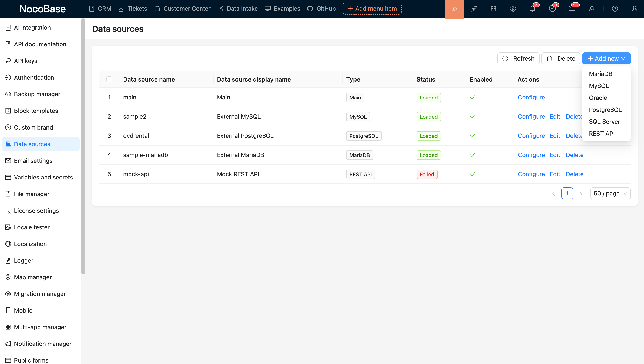Click the Failed status tag for mock-api
Screen dimensions: 644x364
(x=427, y=175)
